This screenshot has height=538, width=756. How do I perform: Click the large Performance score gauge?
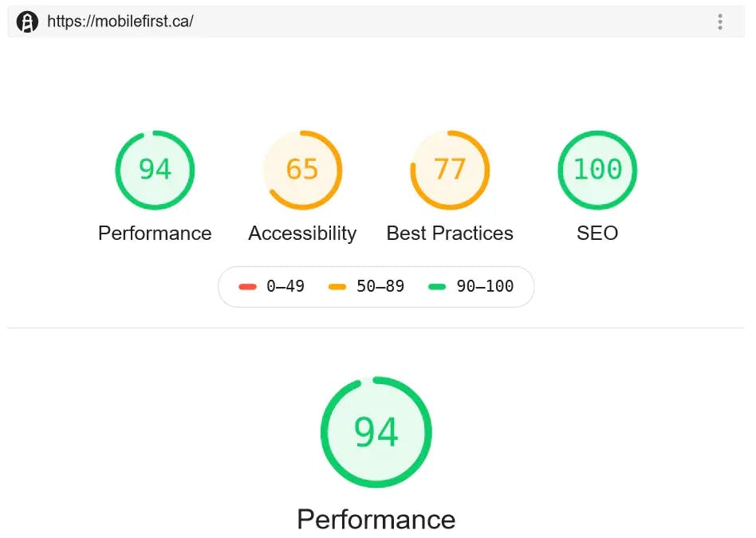[376, 432]
